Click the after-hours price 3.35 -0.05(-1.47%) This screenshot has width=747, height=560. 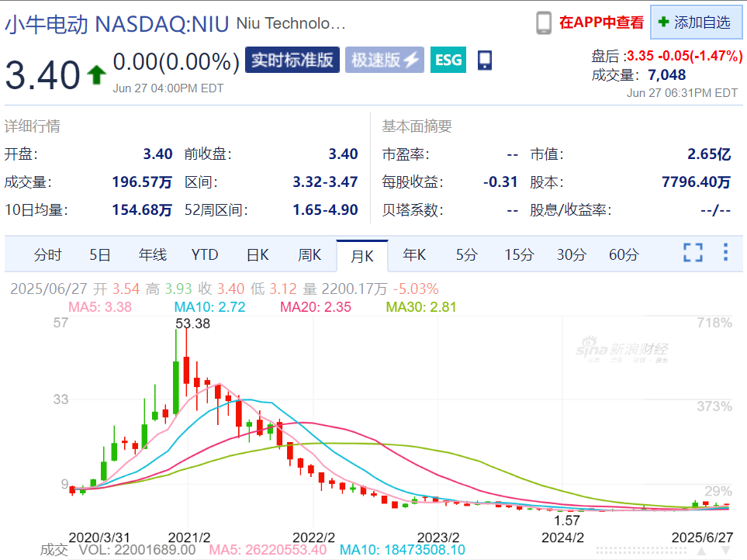[685, 56]
